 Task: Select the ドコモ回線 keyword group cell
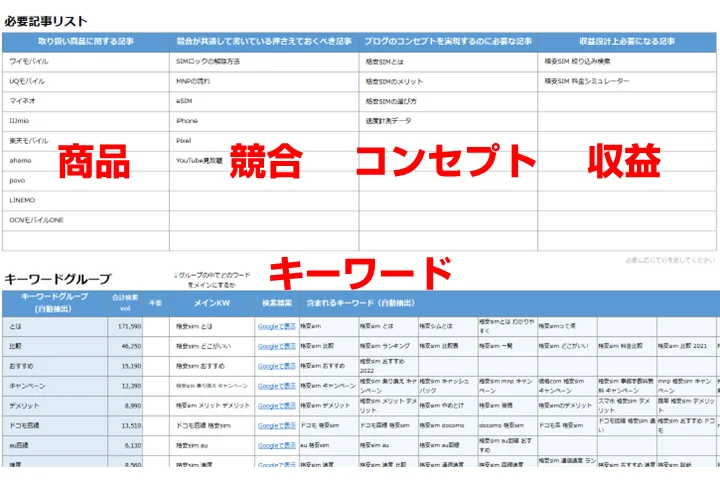pos(55,426)
